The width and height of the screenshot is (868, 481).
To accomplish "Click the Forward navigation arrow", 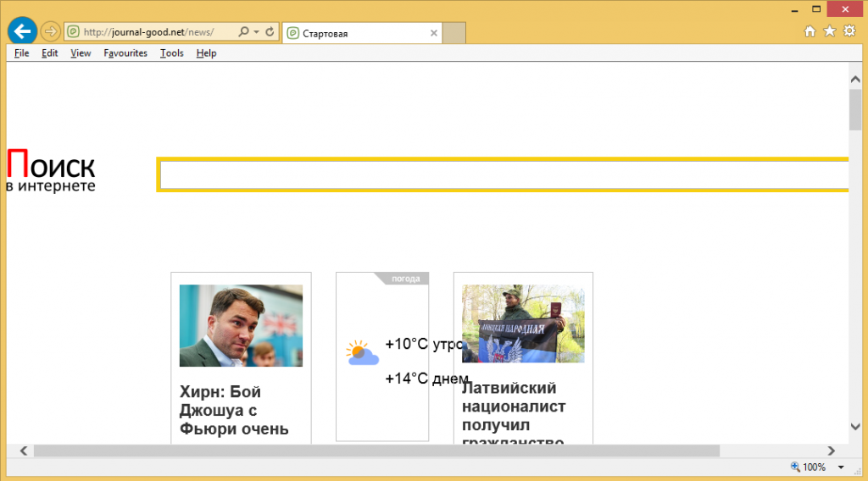I will click(x=50, y=32).
